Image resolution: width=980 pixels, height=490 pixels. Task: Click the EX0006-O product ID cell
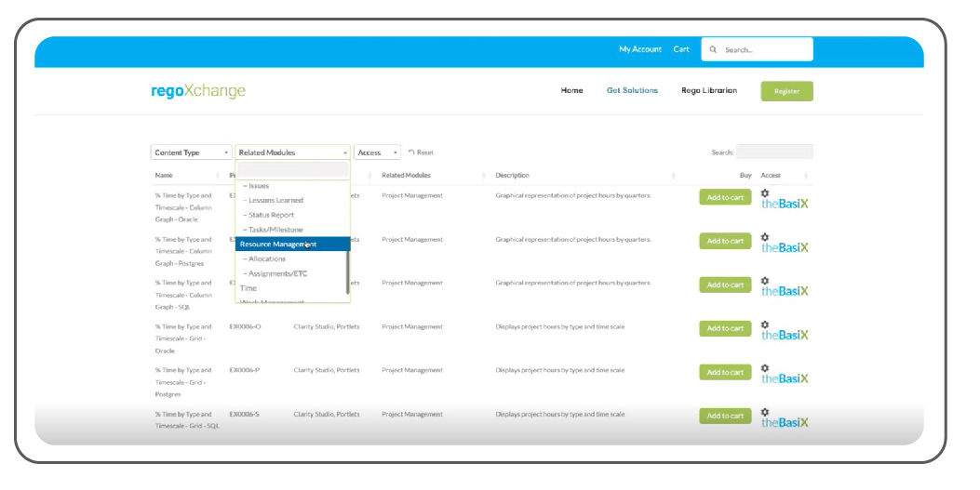[245, 326]
